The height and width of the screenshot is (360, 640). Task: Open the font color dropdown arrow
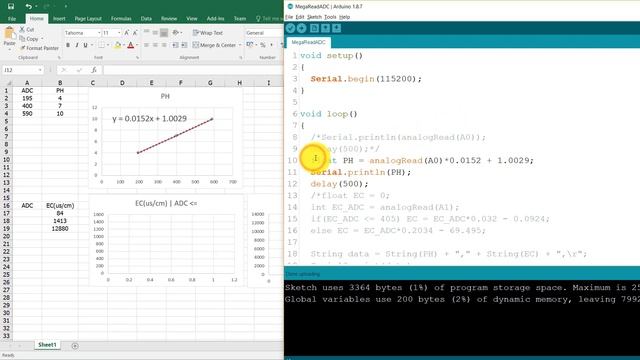click(x=137, y=45)
